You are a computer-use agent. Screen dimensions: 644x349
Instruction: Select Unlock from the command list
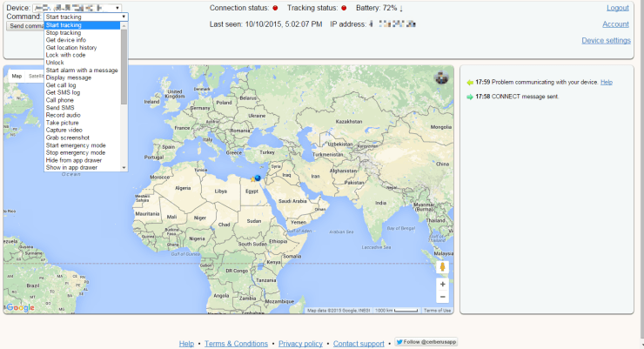(x=82, y=63)
